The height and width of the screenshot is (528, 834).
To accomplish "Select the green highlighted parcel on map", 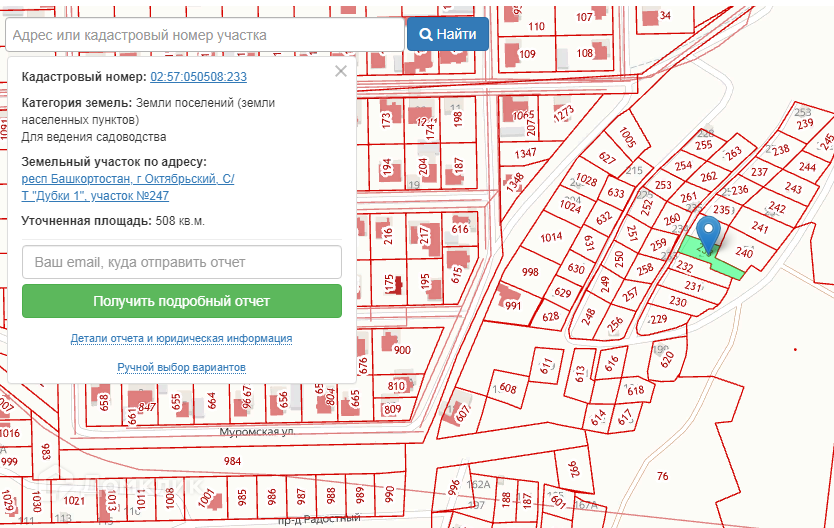I will 726,262.
